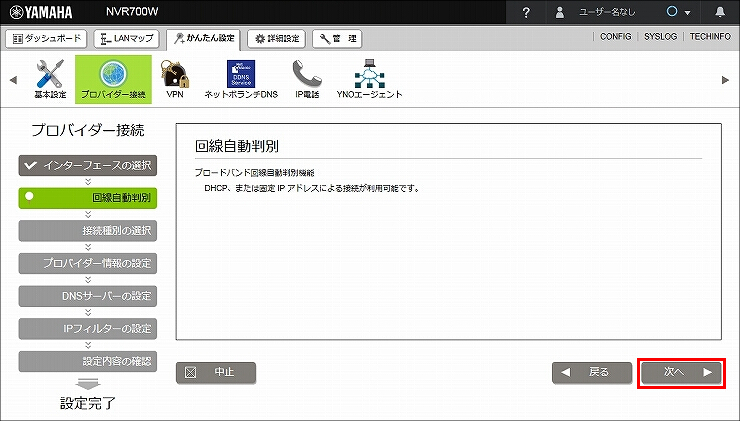The height and width of the screenshot is (421, 740).
Task: Open the SYSLOG link
Action: coord(660,36)
